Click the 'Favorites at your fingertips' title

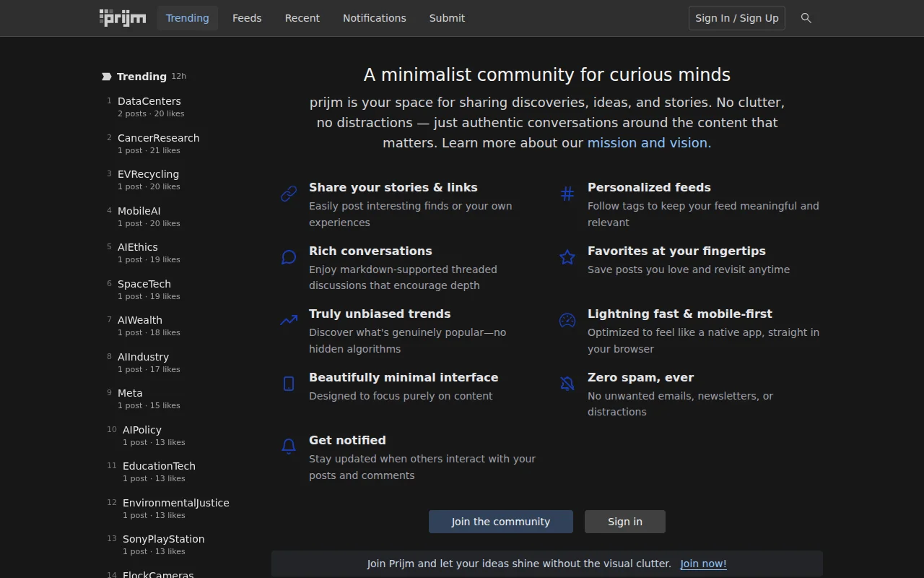click(x=676, y=251)
